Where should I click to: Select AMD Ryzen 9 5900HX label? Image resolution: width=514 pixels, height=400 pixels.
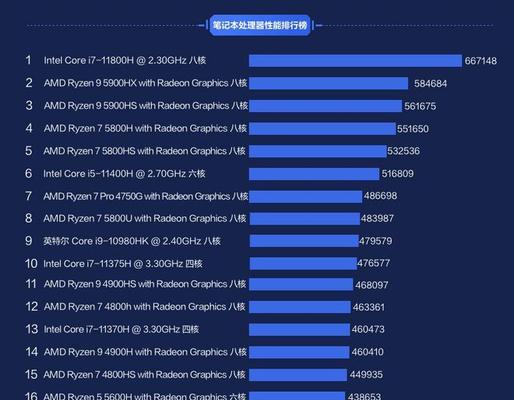tap(145, 83)
